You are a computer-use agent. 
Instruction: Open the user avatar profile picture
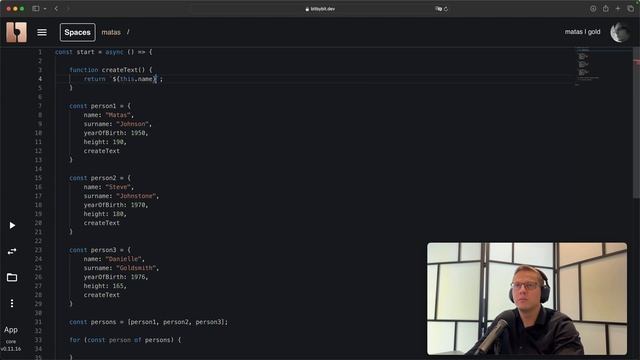620,32
